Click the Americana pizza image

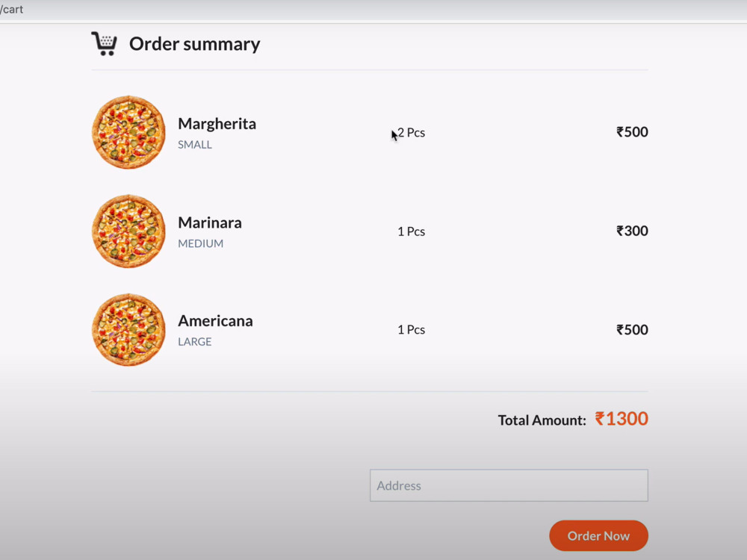coord(128,330)
